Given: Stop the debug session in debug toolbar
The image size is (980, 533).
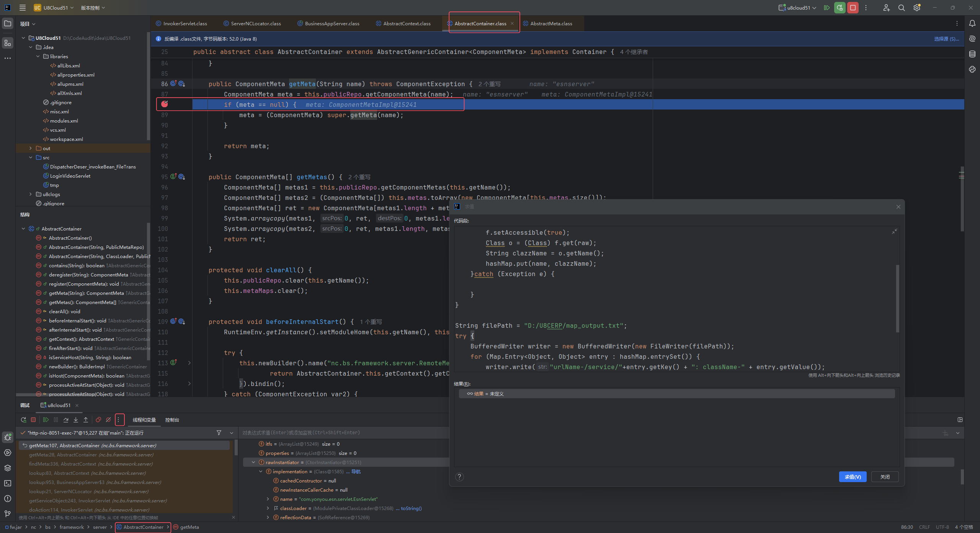Looking at the screenshot, I should [33, 420].
